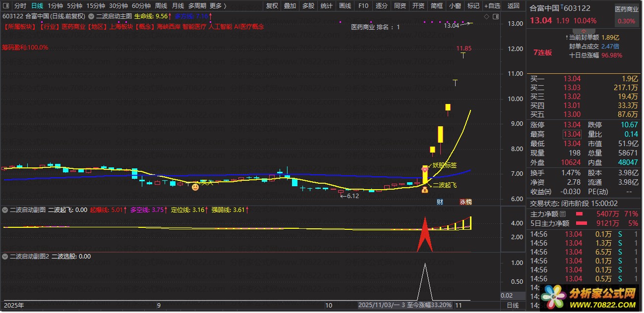Click the 涨榜 tag icon on chart
The height and width of the screenshot is (313, 644).
pos(466,202)
